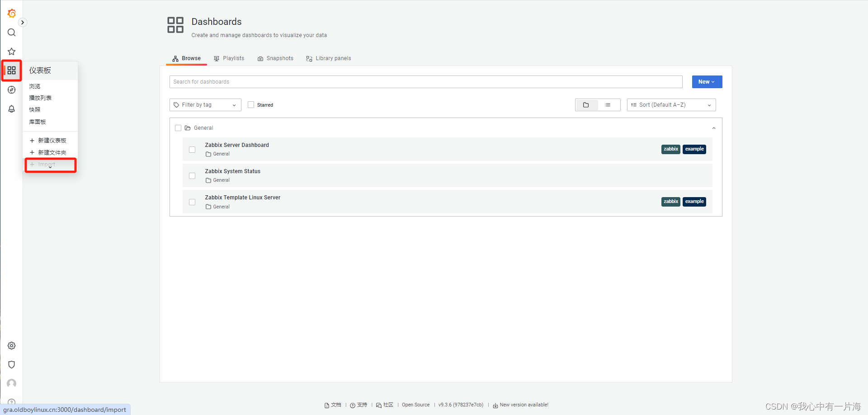Click New version available! link
The image size is (868, 415).
pyautogui.click(x=521, y=405)
